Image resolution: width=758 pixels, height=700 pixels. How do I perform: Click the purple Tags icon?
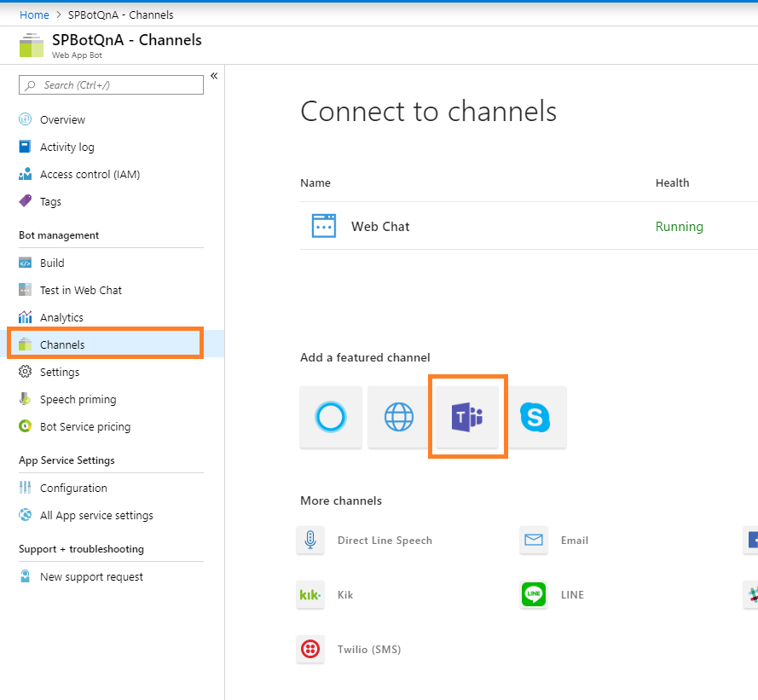25,200
